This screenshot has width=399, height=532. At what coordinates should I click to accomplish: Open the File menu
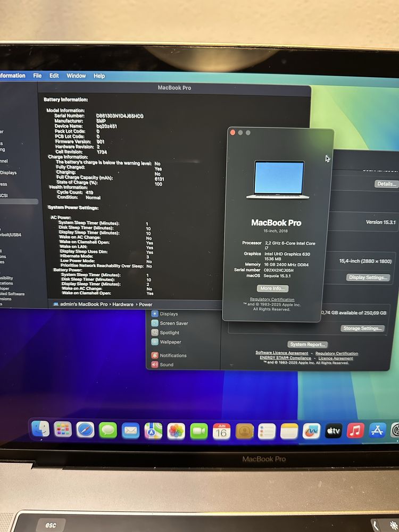point(37,76)
